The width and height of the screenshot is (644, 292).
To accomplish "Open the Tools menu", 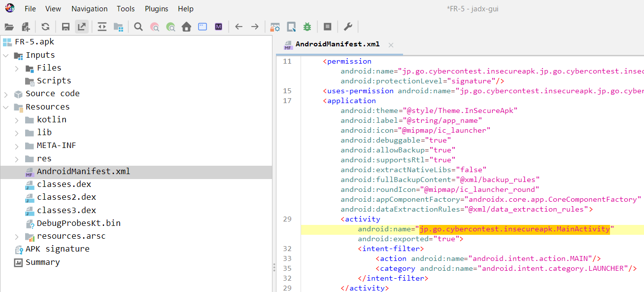I will [x=126, y=9].
